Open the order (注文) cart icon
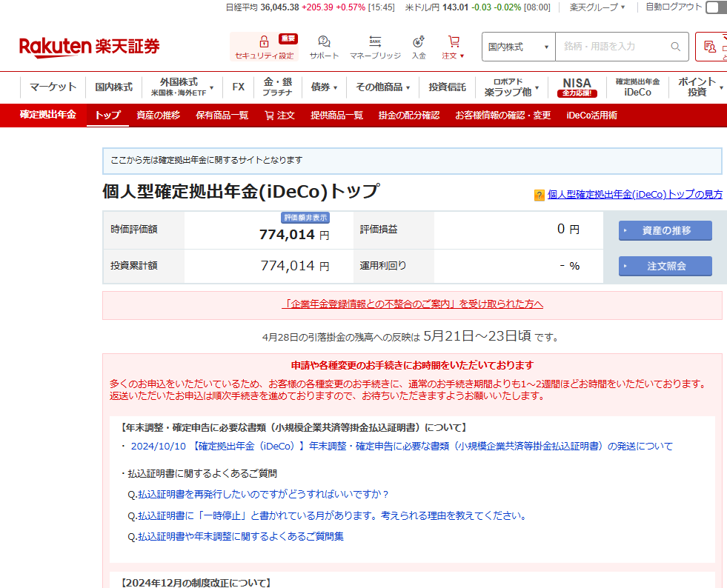This screenshot has height=588, width=727. pyautogui.click(x=454, y=42)
